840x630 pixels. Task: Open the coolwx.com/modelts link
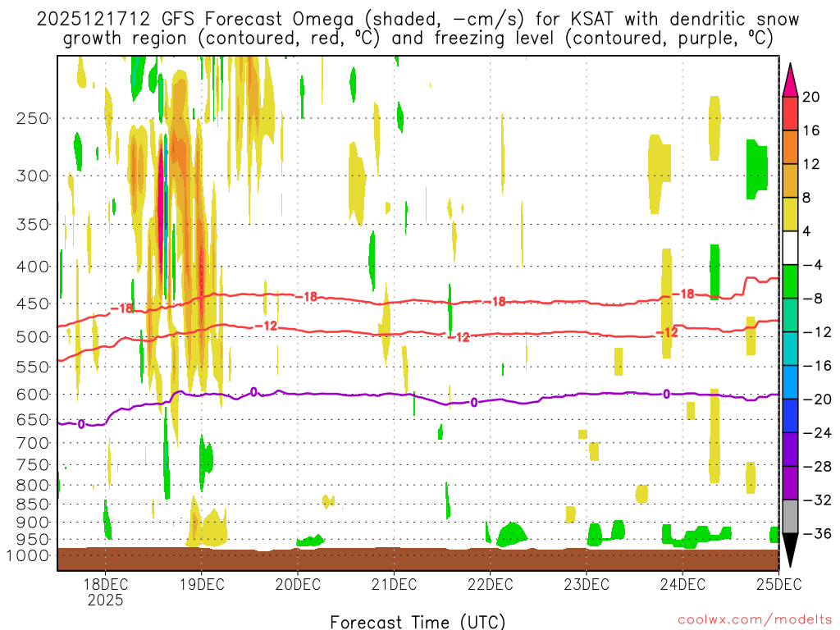754,621
